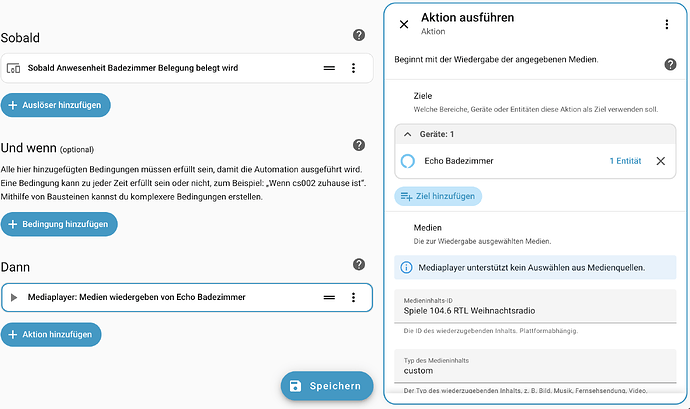This screenshot has width=690, height=409.
Task: Select the Sobald Anwesenheit Badezimmer trigger row
Action: [187, 68]
